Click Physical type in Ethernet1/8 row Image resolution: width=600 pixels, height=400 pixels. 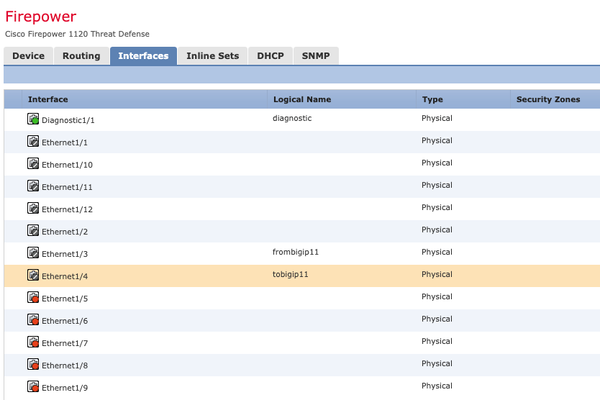tap(437, 363)
